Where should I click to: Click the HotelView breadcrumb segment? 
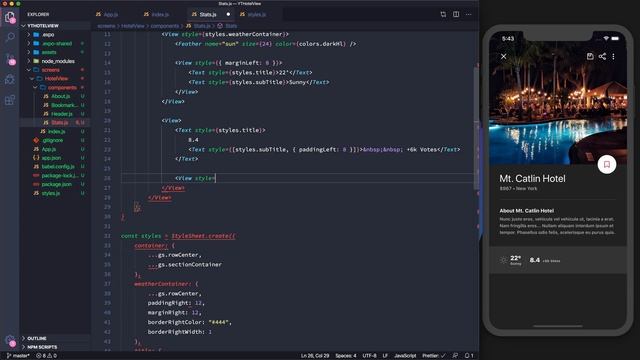(133, 26)
